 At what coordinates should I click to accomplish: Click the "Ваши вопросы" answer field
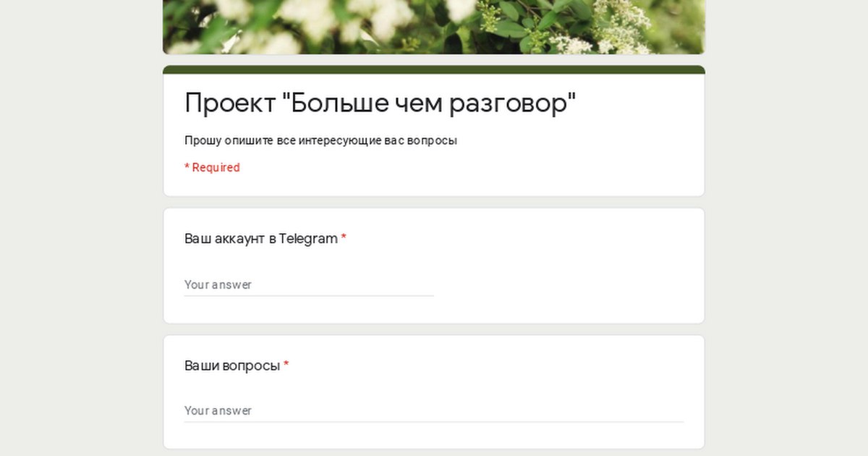tap(434, 410)
